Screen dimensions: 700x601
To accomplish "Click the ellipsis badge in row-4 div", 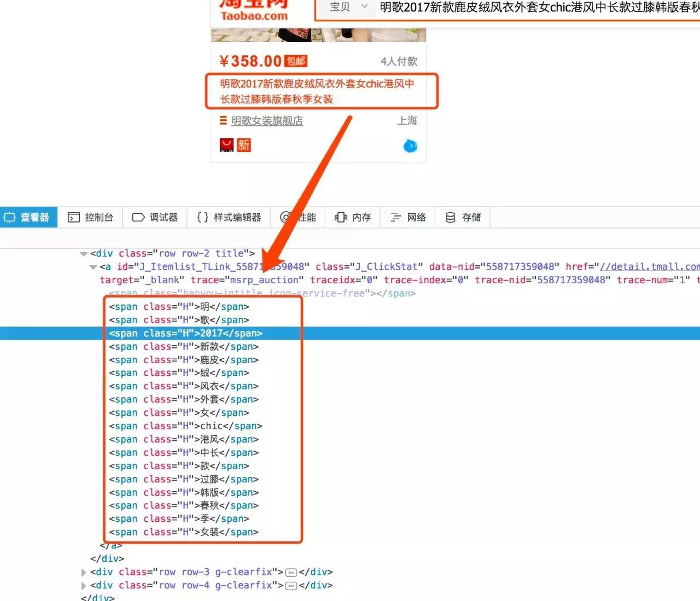I will coord(291,586).
